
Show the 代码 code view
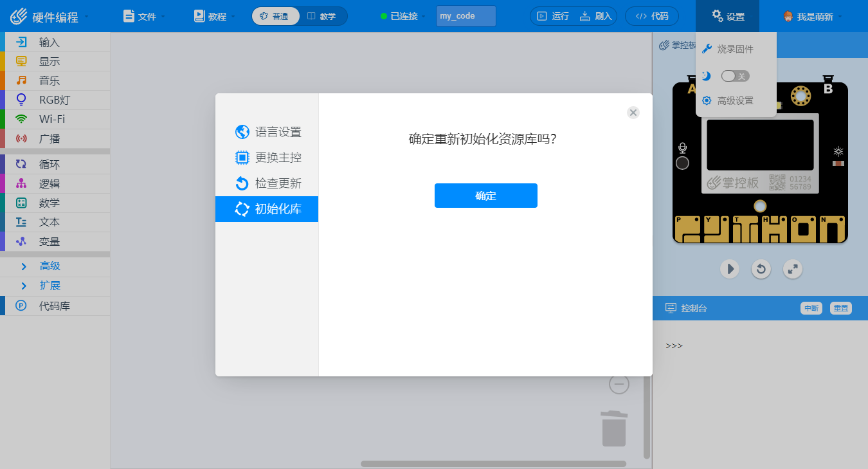pyautogui.click(x=652, y=16)
